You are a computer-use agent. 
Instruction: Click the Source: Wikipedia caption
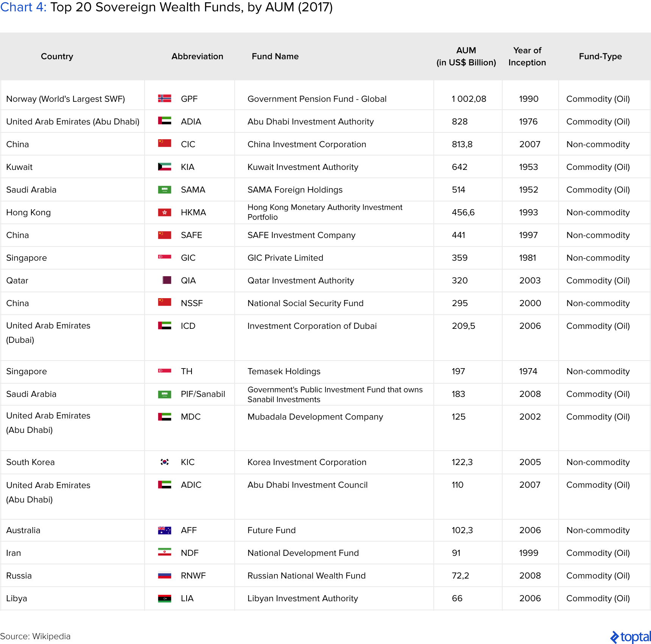(35, 636)
